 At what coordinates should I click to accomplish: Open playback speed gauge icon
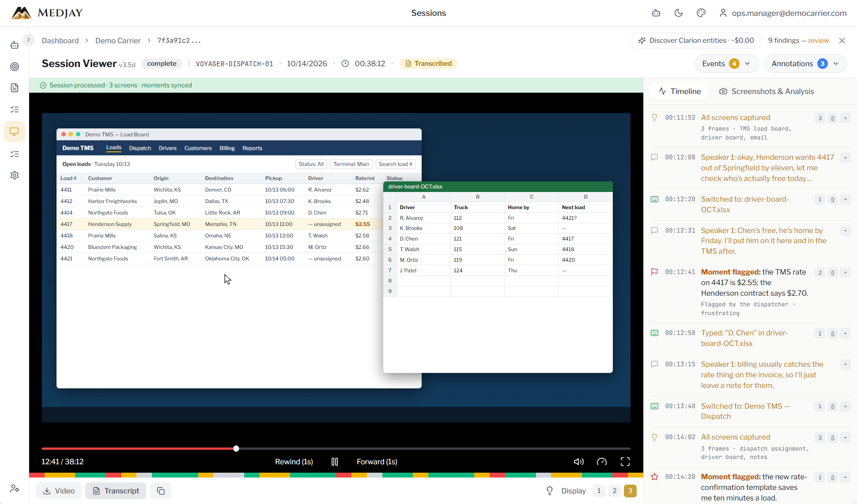pyautogui.click(x=602, y=462)
